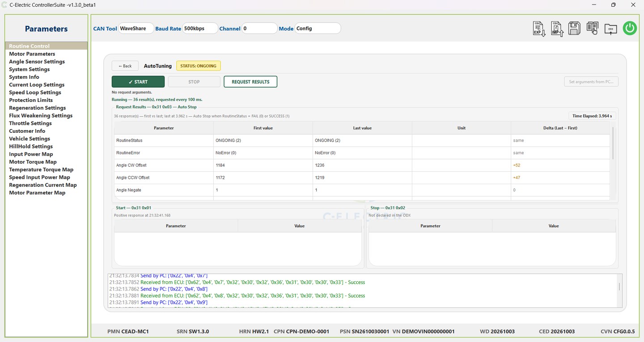This screenshot has width=644, height=342.
Task: Click the last value 1236 cell
Action: point(362,165)
